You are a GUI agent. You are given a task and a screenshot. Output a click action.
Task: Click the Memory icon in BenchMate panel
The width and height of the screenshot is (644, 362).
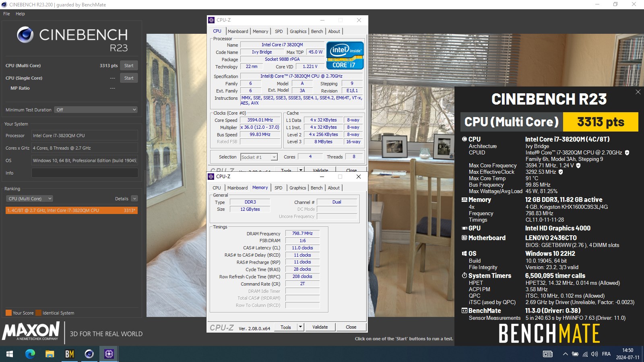[464, 200]
